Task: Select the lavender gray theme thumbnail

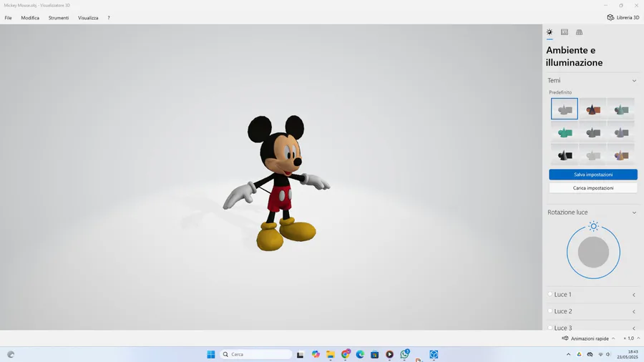Action: (x=621, y=132)
